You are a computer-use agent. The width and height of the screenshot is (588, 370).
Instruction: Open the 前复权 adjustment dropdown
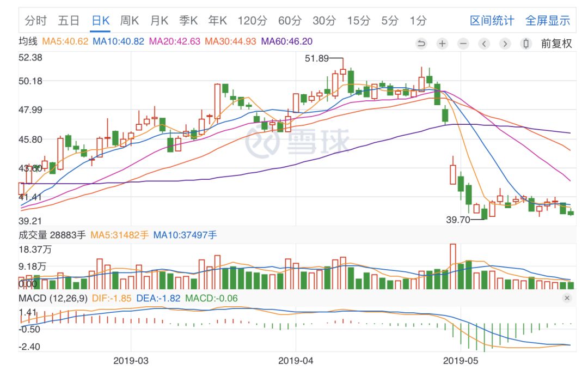556,44
